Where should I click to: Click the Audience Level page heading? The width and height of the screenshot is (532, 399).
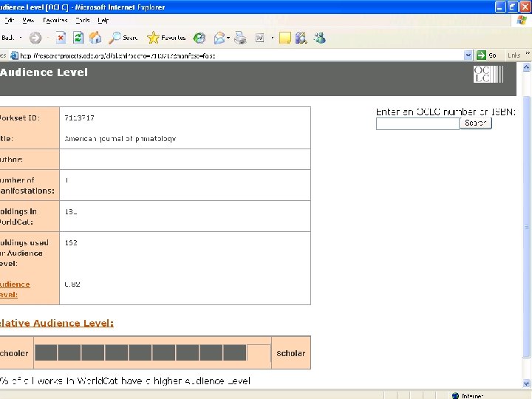[x=44, y=72]
